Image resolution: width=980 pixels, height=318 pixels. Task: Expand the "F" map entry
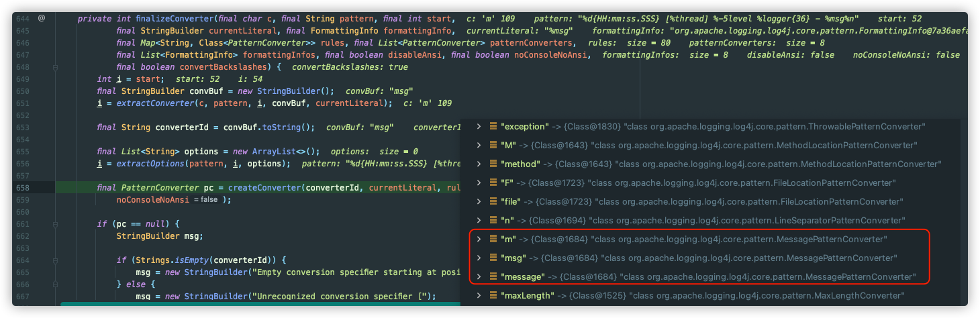coord(479,182)
